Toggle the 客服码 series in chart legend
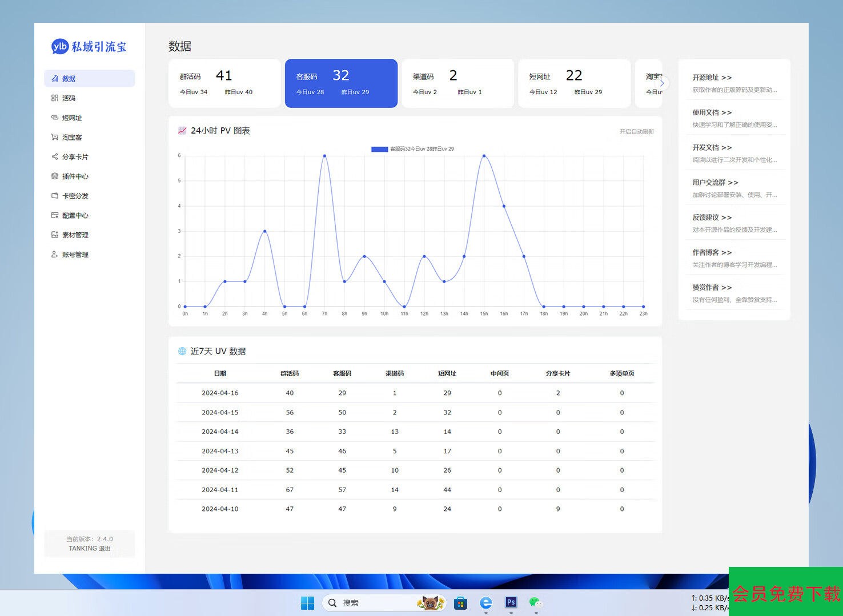 point(379,149)
